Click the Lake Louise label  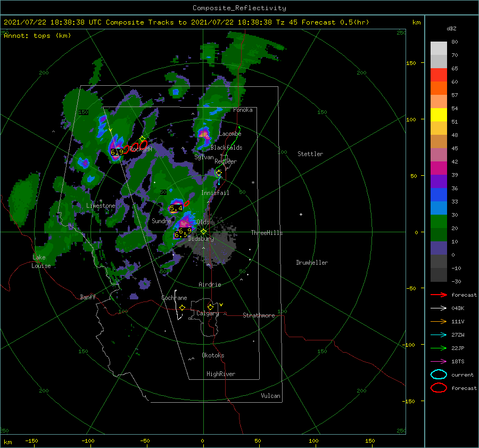pyautogui.click(x=41, y=262)
